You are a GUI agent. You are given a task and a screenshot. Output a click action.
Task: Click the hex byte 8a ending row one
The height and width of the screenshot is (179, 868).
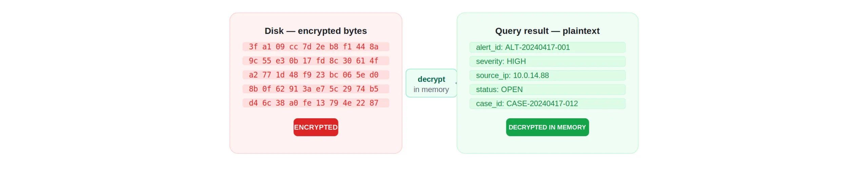coord(374,47)
